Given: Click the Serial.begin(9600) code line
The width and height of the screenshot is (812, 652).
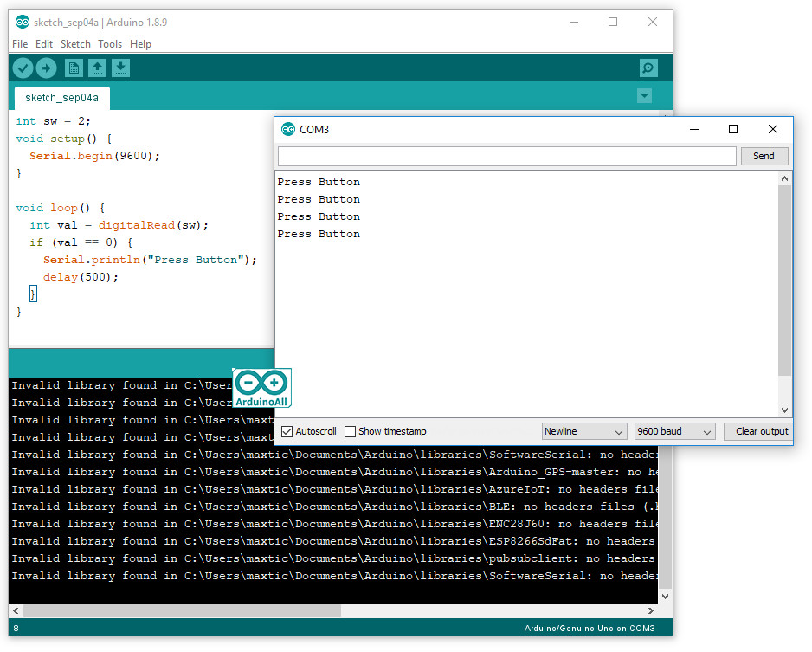Looking at the screenshot, I should point(94,156).
